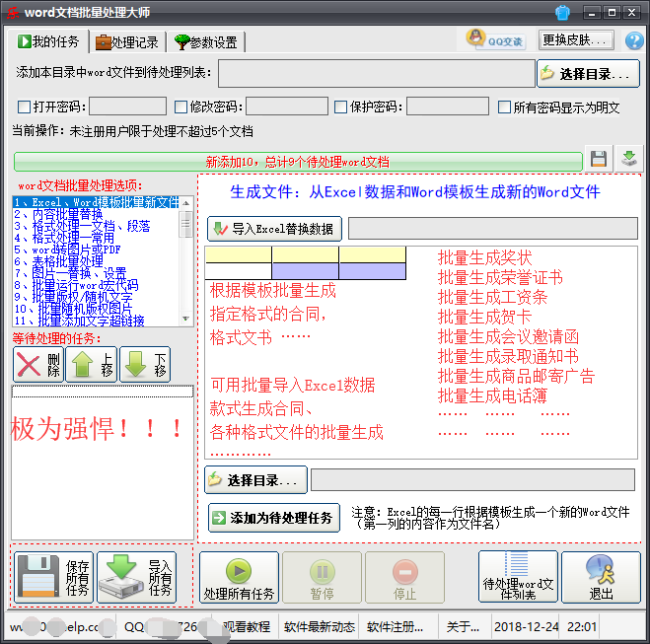
Task: Select option 6 表格批量处理
Action: (96, 261)
